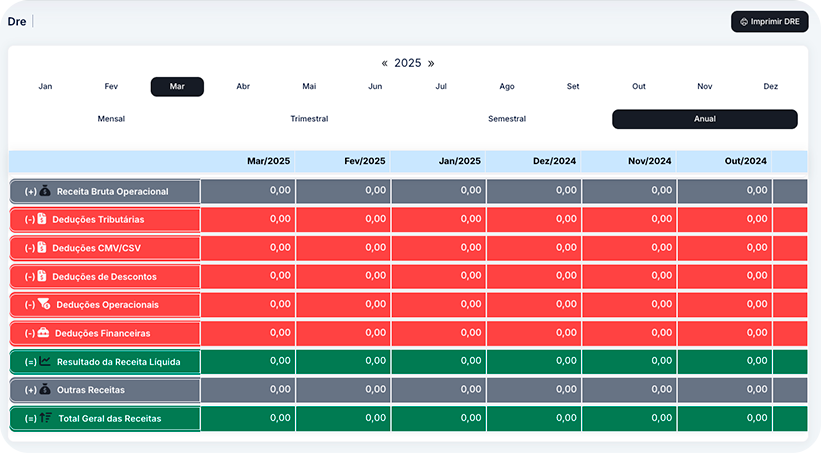Click the sort icon for Total Geral das Receitas
Screen dimensions: 821x453
[x=46, y=418]
